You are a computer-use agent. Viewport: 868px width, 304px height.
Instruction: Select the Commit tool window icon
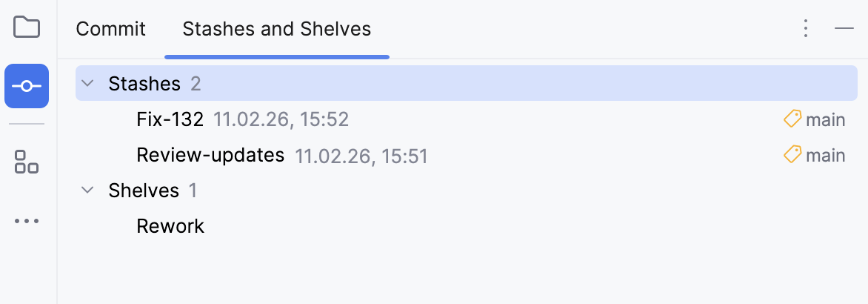[27, 86]
